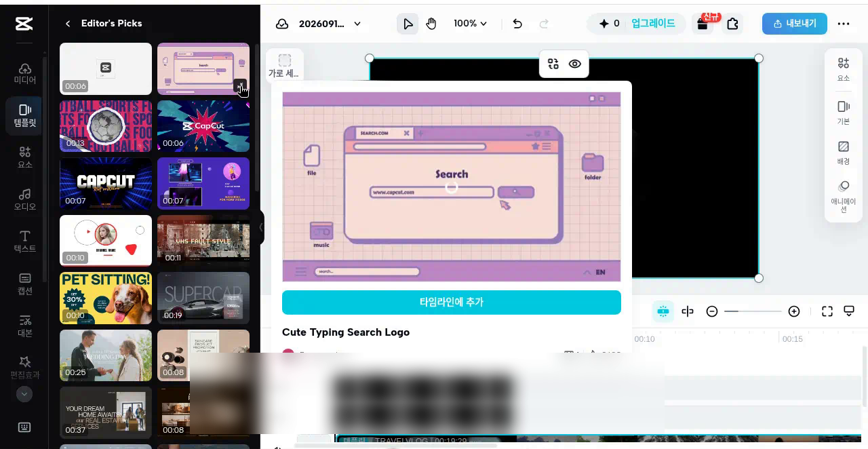Click 타임라인에 추가 button

(x=452, y=302)
